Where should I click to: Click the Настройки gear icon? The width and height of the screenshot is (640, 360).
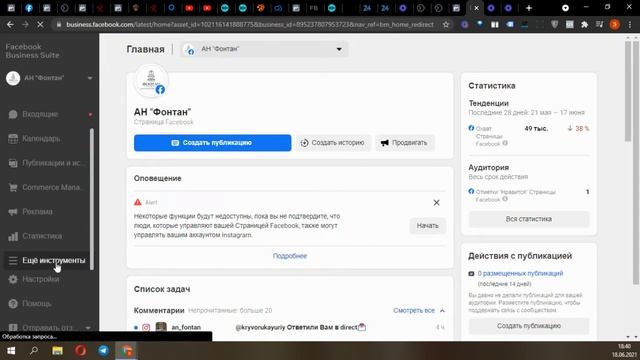[13, 279]
